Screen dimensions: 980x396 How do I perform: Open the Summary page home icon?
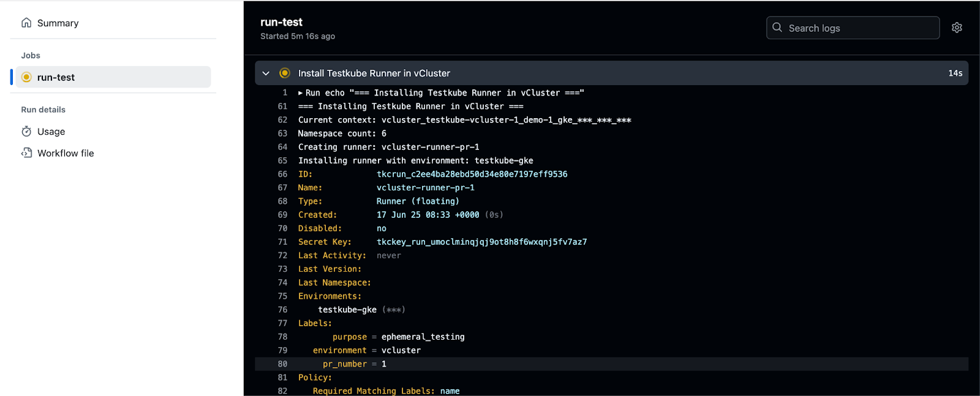tap(26, 23)
